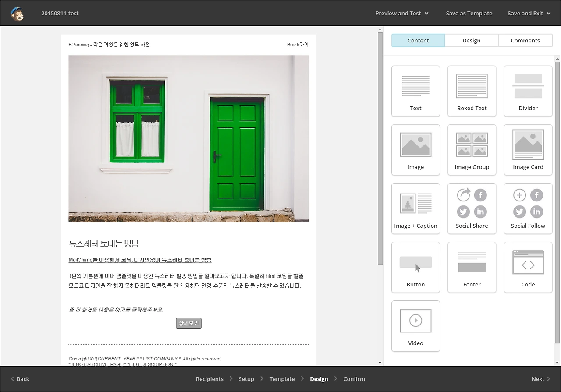This screenshot has width=561, height=392.
Task: Add a Social Share block
Action: tap(472, 208)
